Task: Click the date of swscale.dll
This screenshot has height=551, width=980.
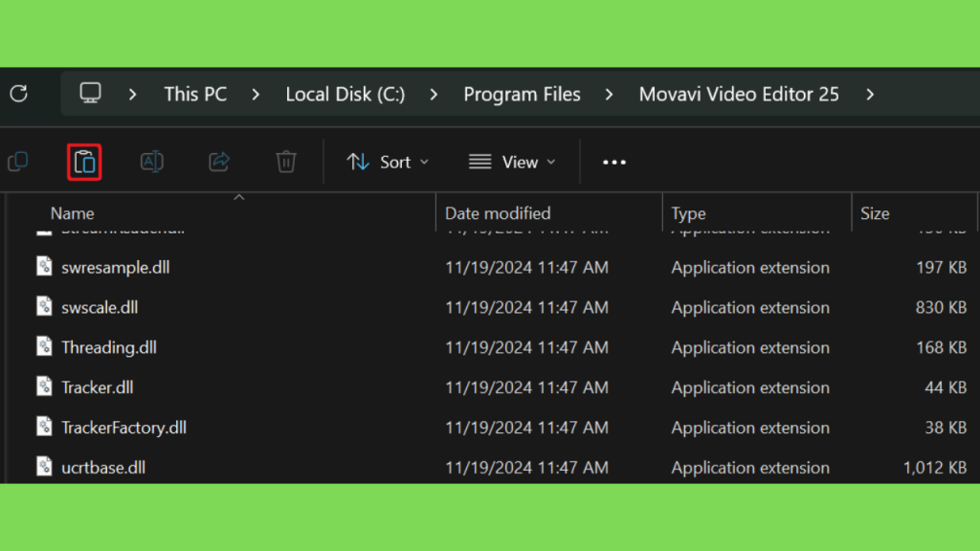Action: 526,307
